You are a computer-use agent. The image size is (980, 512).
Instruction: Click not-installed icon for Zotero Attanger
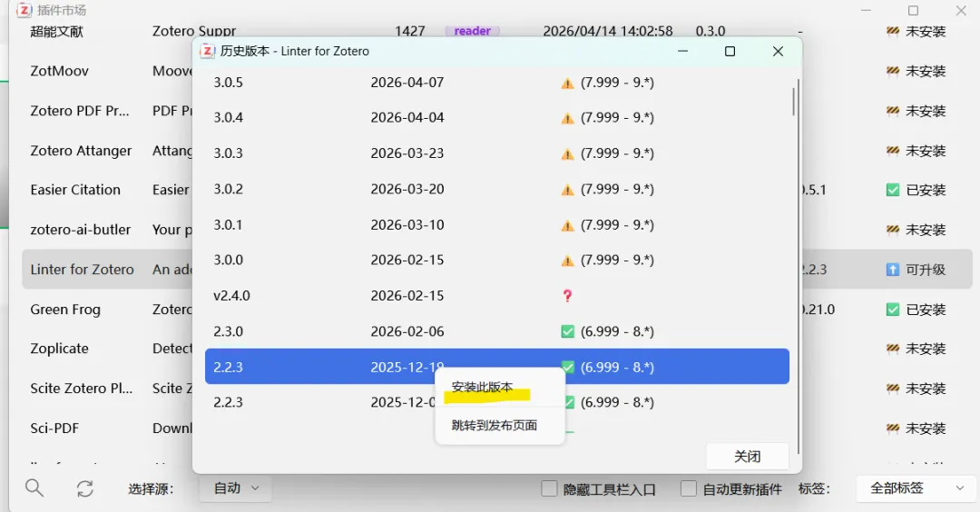tap(893, 151)
